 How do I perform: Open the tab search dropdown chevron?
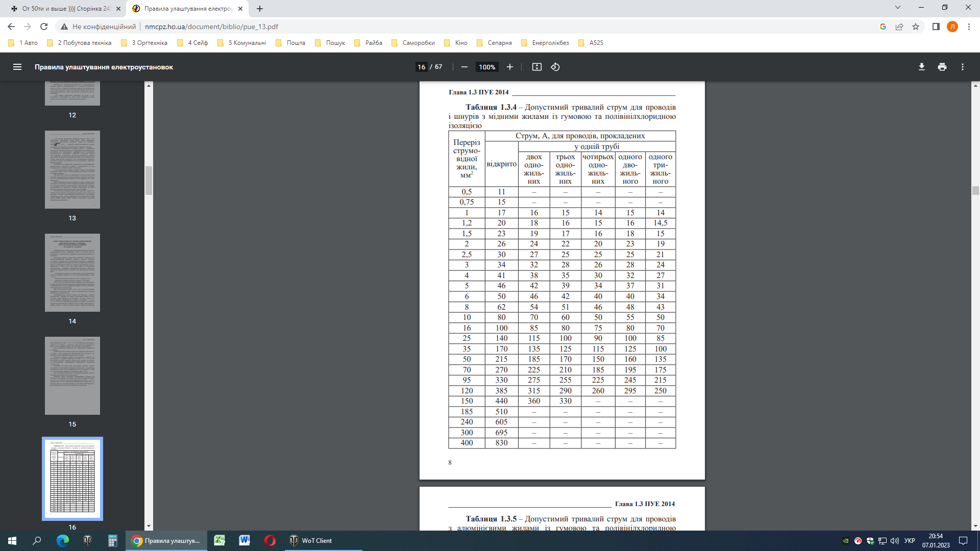[x=897, y=8]
